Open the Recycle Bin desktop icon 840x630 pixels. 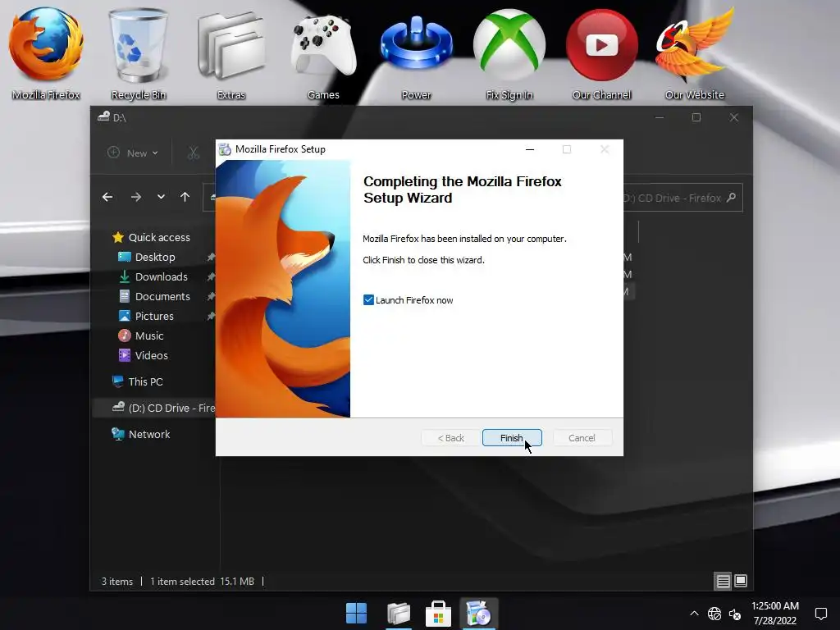(138, 53)
